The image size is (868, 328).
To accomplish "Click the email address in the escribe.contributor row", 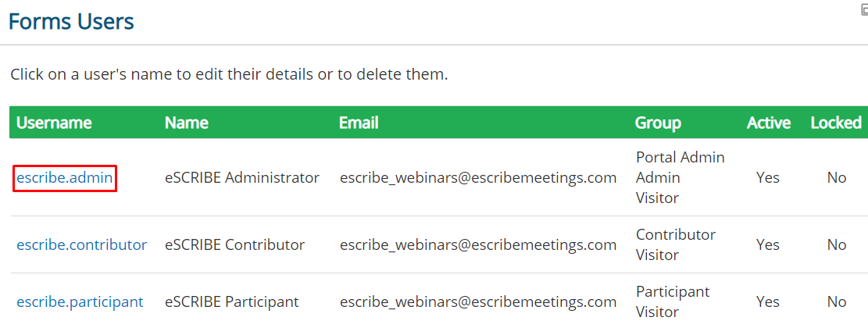I will tap(477, 244).
